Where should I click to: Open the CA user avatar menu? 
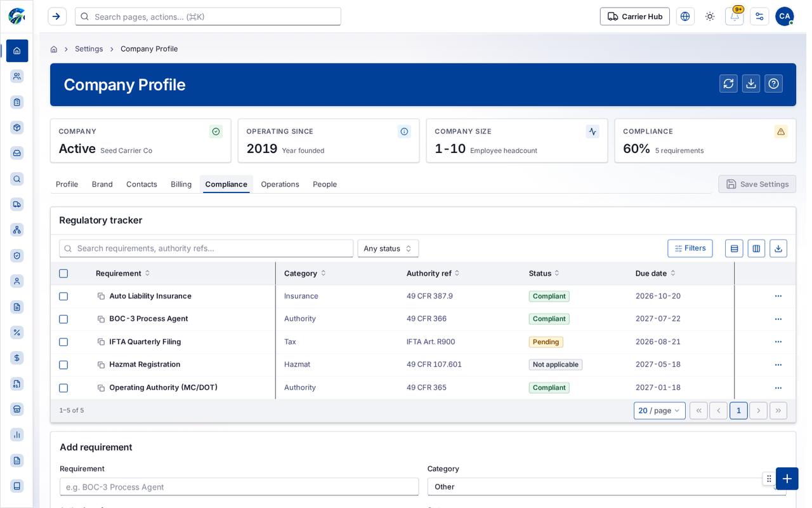[x=785, y=17]
